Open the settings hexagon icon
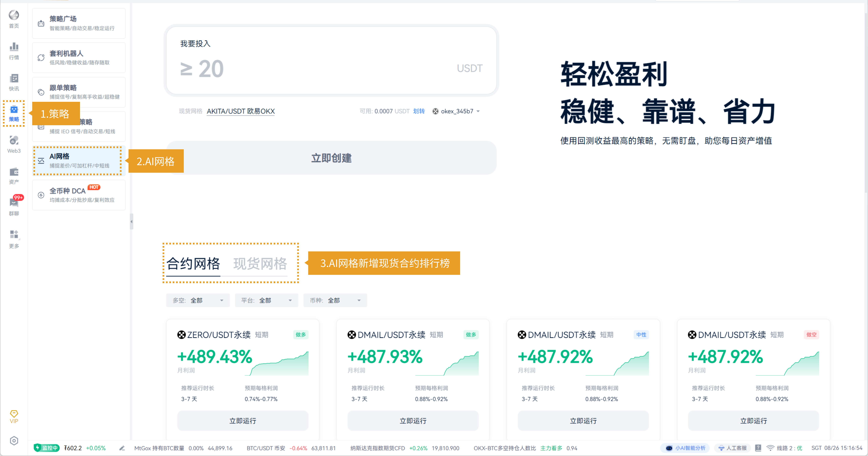The height and width of the screenshot is (456, 868). [x=14, y=441]
